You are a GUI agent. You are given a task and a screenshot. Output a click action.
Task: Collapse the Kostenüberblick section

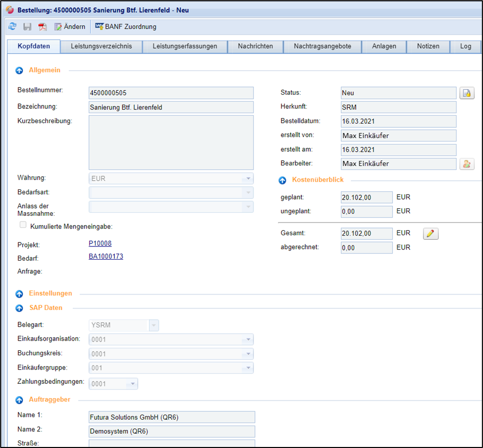pos(282,180)
